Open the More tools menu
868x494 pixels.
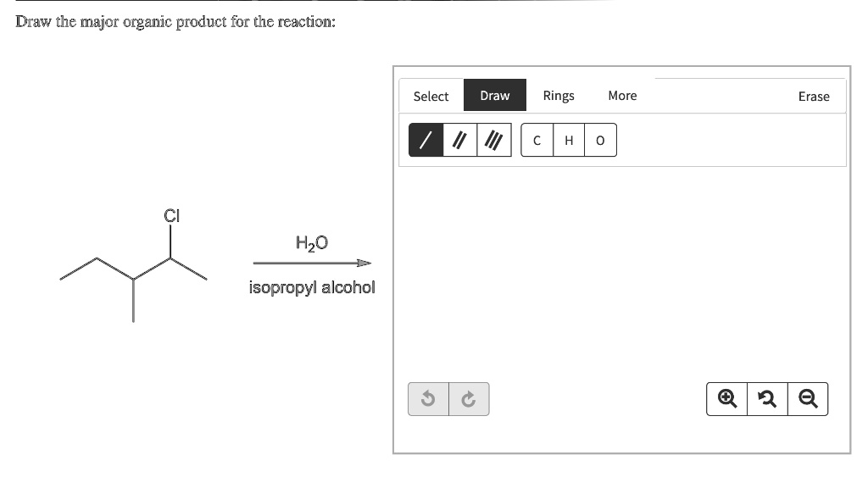click(621, 96)
